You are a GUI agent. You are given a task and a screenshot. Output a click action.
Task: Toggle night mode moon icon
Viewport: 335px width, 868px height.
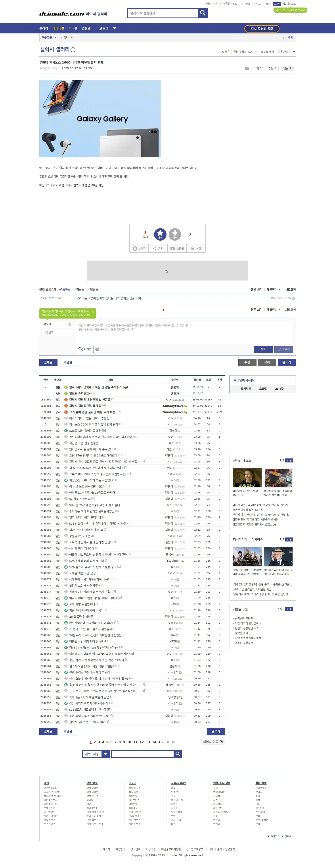tap(285, 4)
